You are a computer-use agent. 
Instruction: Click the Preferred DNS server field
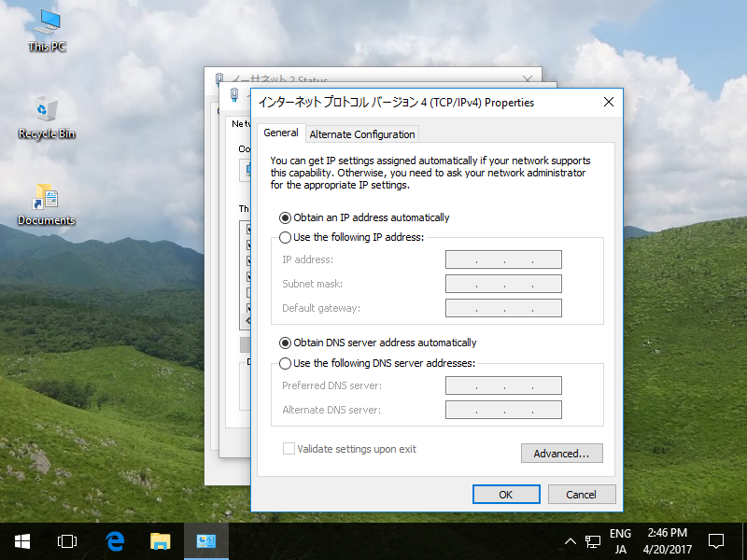click(x=503, y=385)
